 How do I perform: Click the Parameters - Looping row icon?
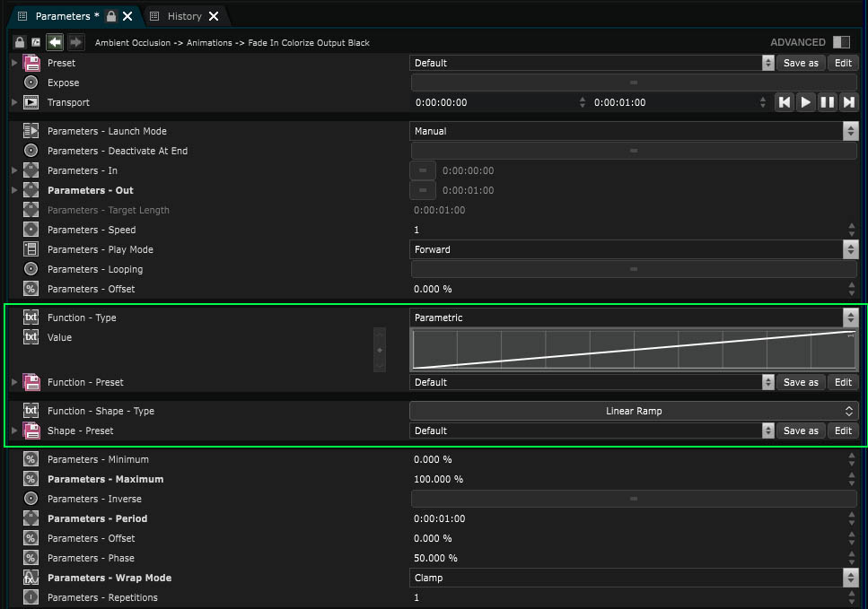click(31, 269)
